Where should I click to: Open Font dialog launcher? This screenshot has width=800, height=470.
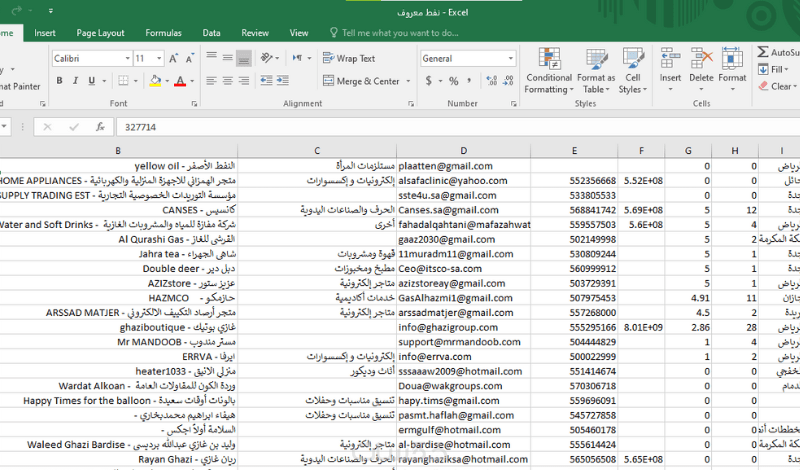click(x=194, y=104)
